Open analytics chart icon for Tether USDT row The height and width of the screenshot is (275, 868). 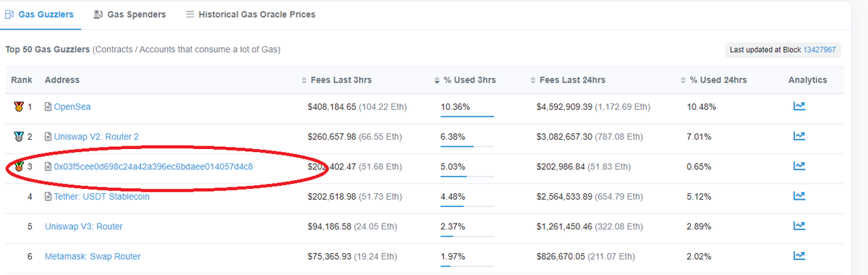click(799, 196)
